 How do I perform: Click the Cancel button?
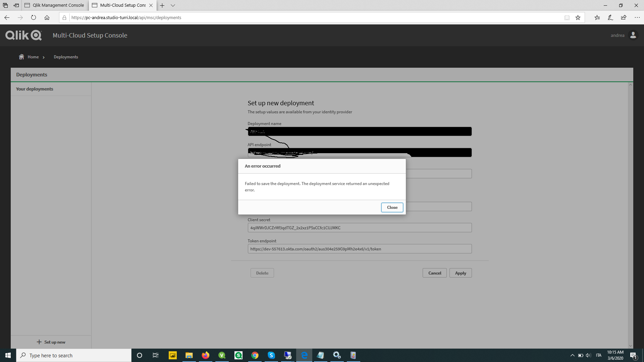coord(434,273)
